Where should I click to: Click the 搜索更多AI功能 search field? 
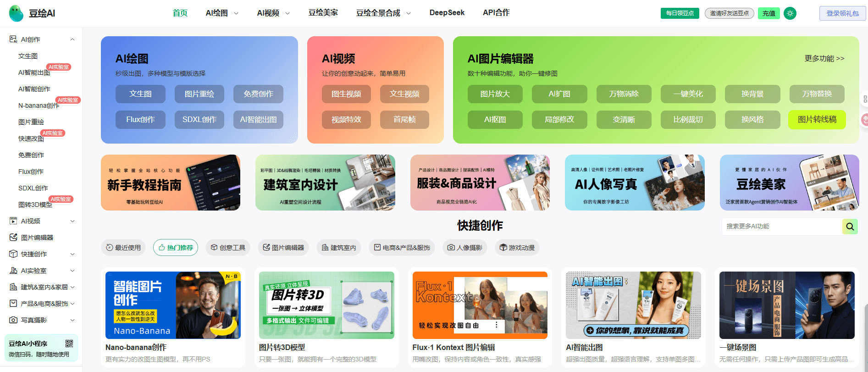(782, 226)
